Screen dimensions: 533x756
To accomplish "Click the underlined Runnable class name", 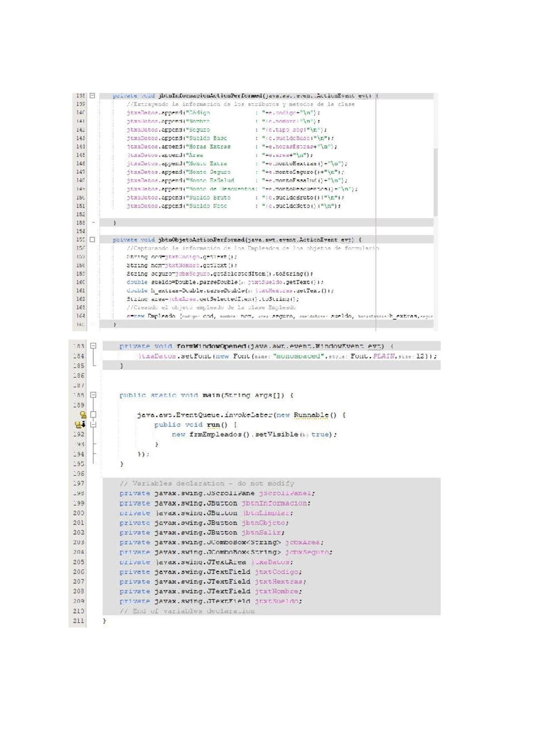I will point(311,415).
